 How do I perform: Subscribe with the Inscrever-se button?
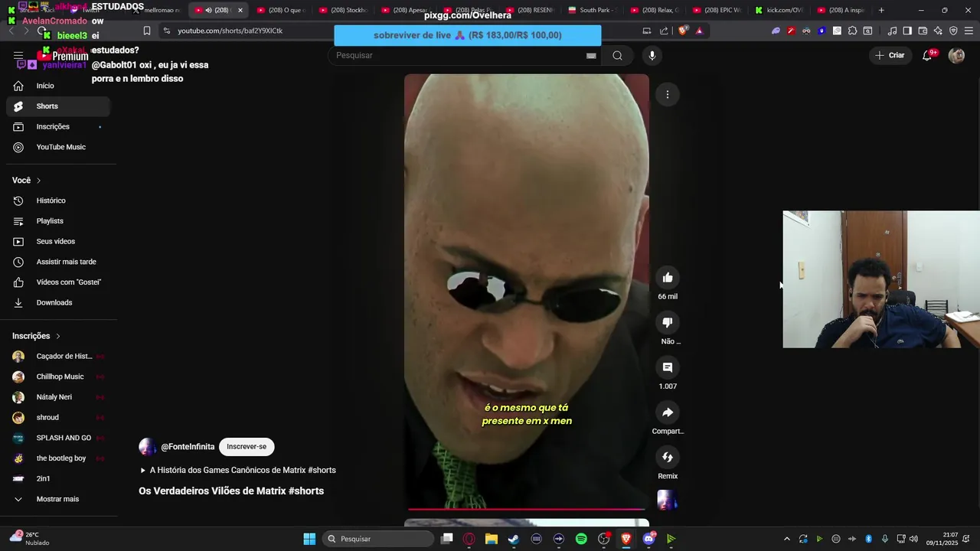coord(247,447)
